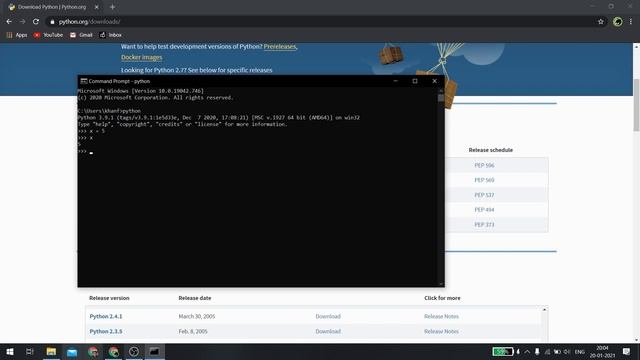Open PEP 537 link

tap(484, 195)
